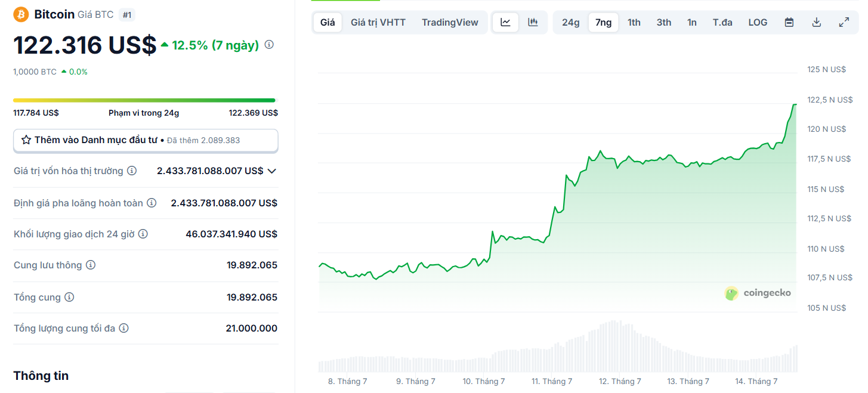Viewport: 868px width, 393px height.
Task: Click the 46.037.341.940 US$ volume value
Action: [231, 234]
